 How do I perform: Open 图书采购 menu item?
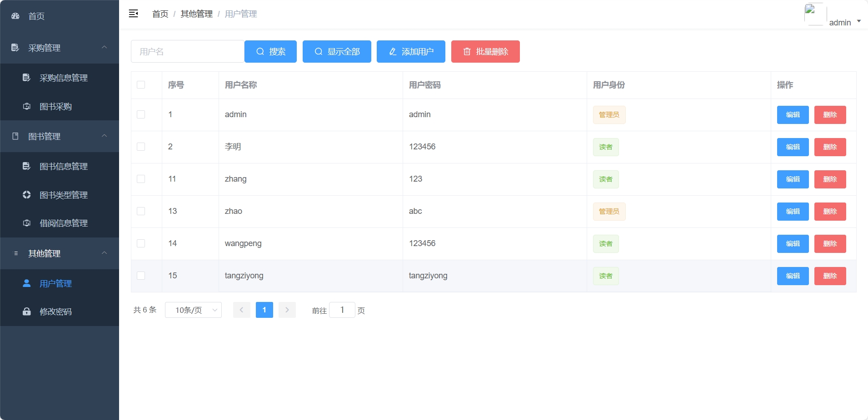[60, 106]
